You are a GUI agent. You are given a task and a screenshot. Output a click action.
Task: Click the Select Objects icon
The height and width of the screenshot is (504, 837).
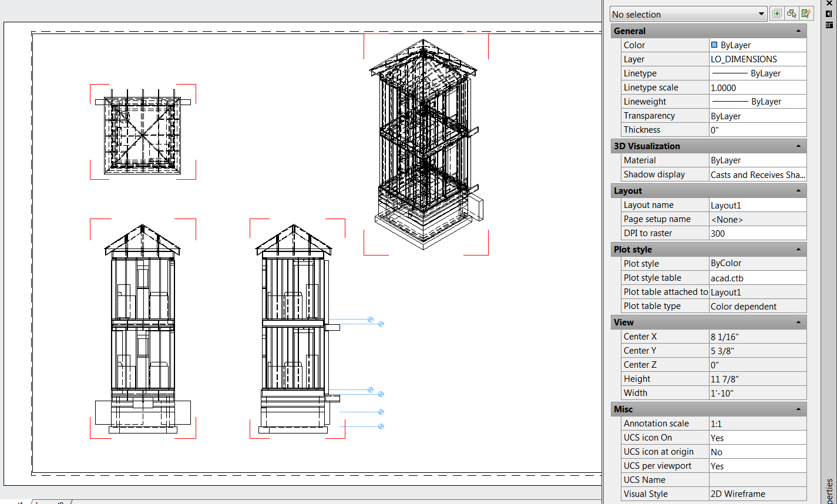point(792,14)
